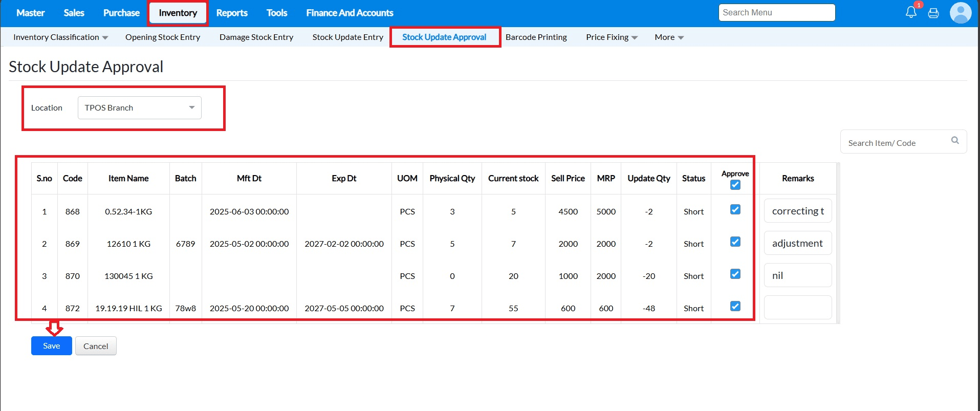The image size is (980, 411).
Task: Toggle the Approve all header checkbox
Action: (735, 185)
